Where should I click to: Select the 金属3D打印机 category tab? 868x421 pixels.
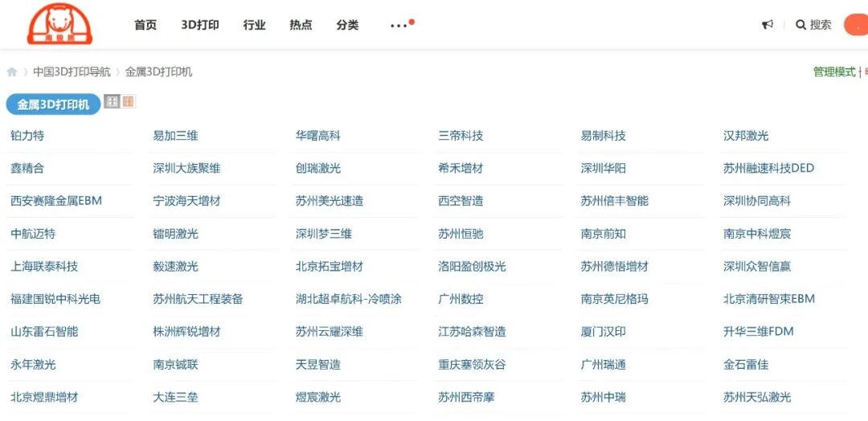click(x=53, y=104)
